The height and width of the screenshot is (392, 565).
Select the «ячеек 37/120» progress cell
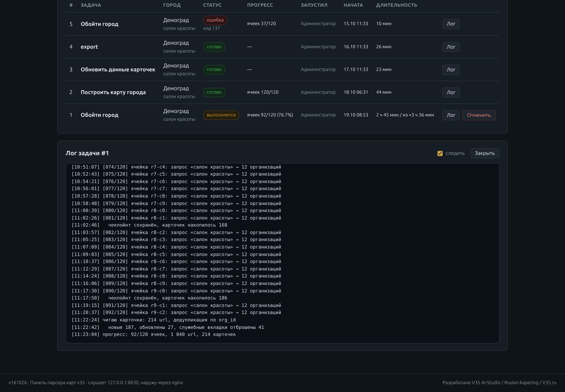pyautogui.click(x=262, y=24)
